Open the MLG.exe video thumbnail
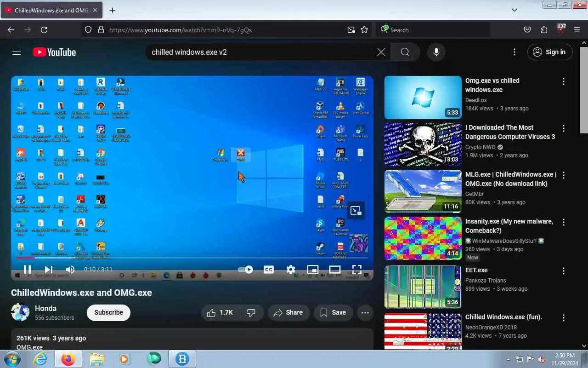This screenshot has width=588, height=368. coord(423,191)
